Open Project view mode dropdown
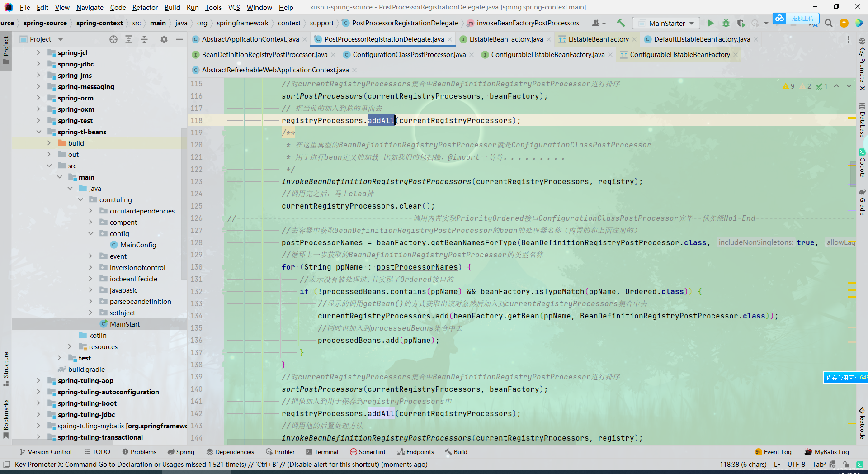 pos(61,39)
